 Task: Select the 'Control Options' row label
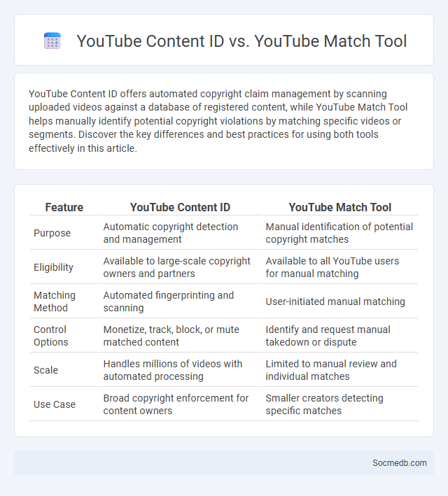(x=51, y=336)
